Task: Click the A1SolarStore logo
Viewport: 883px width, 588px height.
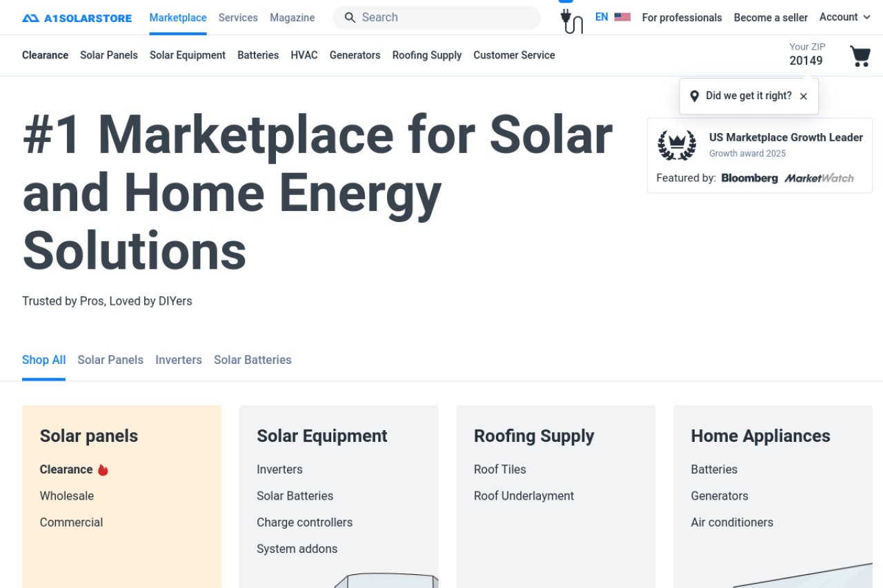Action: (x=77, y=18)
